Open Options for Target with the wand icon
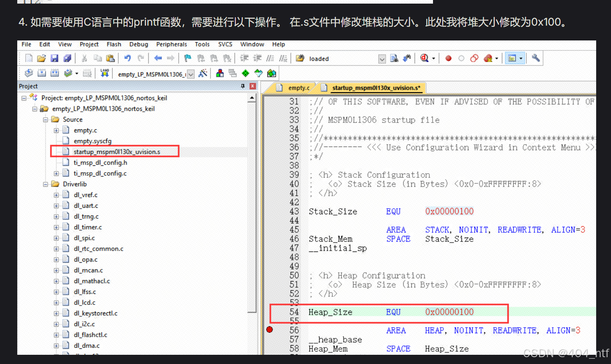 click(x=203, y=73)
